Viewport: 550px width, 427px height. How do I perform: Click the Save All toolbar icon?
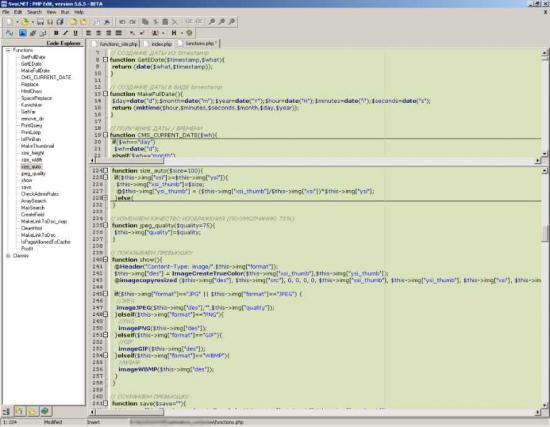[60, 22]
